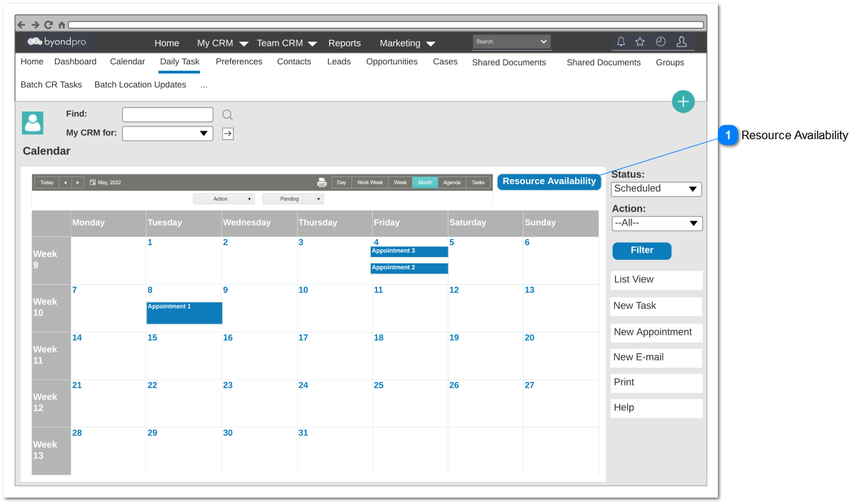Select the Daily Task tab
This screenshot has height=504, width=860.
(179, 62)
